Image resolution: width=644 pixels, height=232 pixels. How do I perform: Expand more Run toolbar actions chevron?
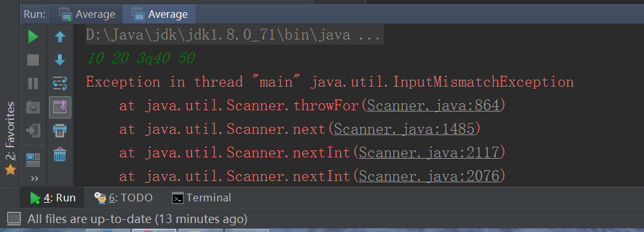pyautogui.click(x=34, y=178)
